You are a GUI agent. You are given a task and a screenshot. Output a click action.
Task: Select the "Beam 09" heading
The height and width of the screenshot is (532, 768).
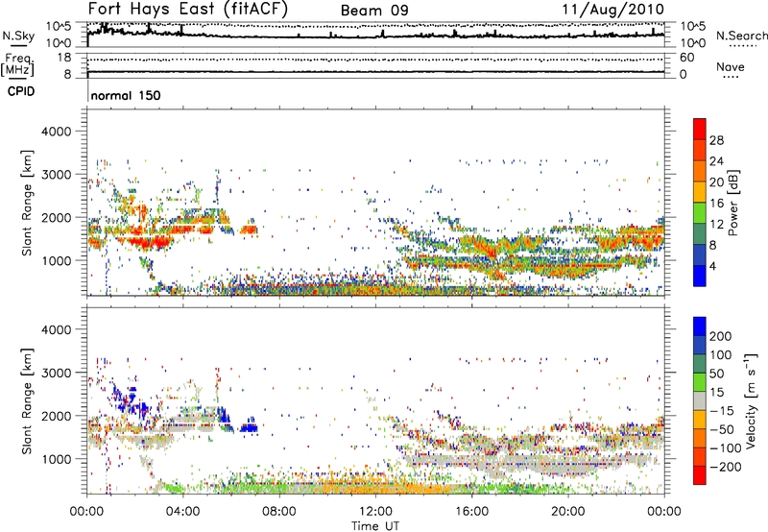pyautogui.click(x=374, y=11)
